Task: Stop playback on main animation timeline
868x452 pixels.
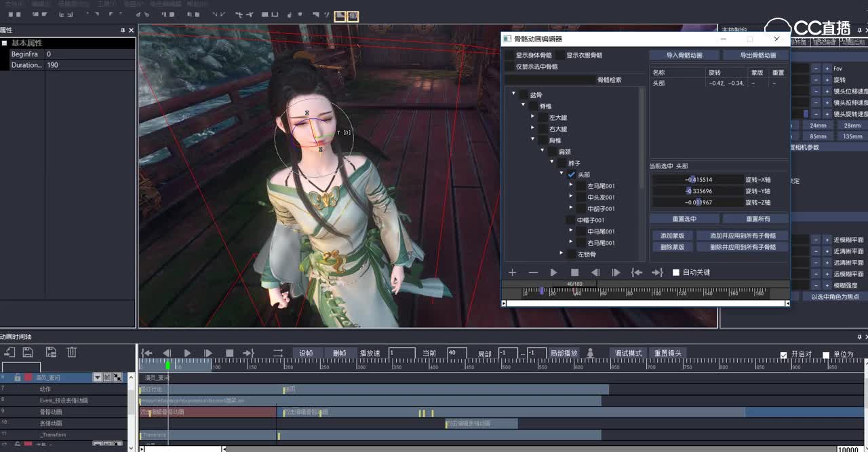Action: (x=229, y=353)
